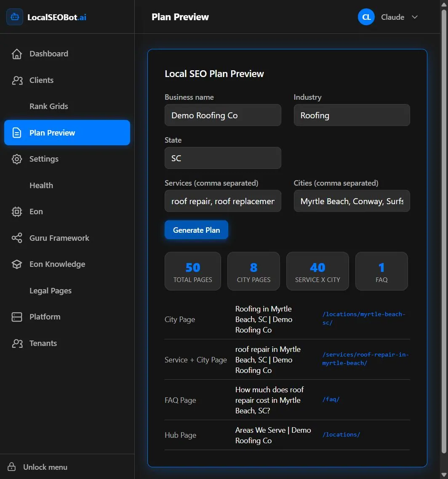The width and height of the screenshot is (448, 479).
Task: Expand the Claude account dropdown chevron
Action: coord(414,17)
